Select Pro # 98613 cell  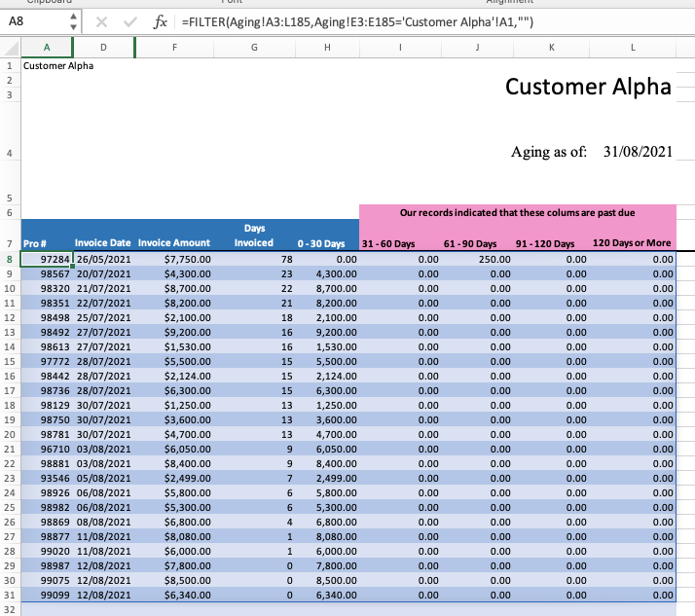[x=47, y=347]
